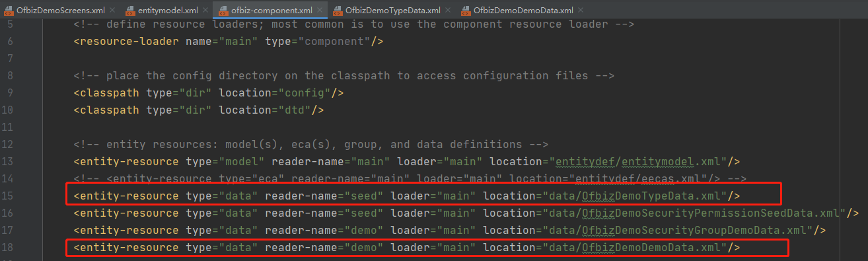868x261 pixels.
Task: Click line number 13 in the gutter
Action: coord(7,161)
